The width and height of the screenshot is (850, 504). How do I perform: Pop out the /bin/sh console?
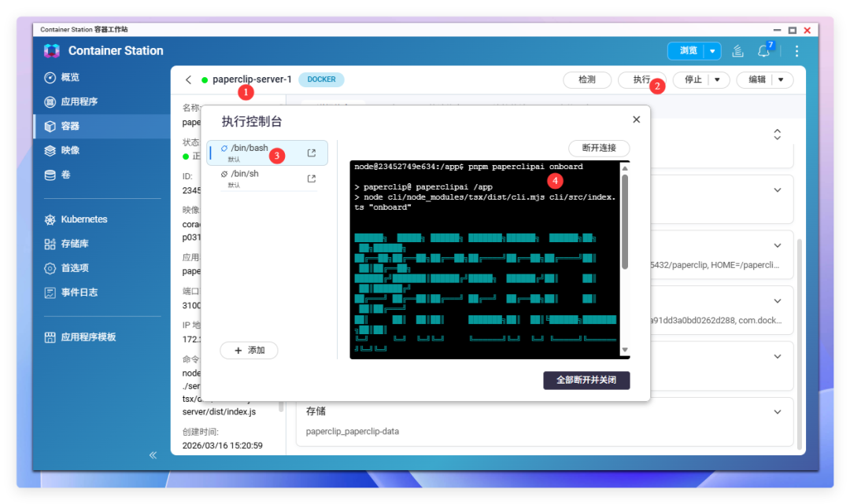pyautogui.click(x=312, y=178)
